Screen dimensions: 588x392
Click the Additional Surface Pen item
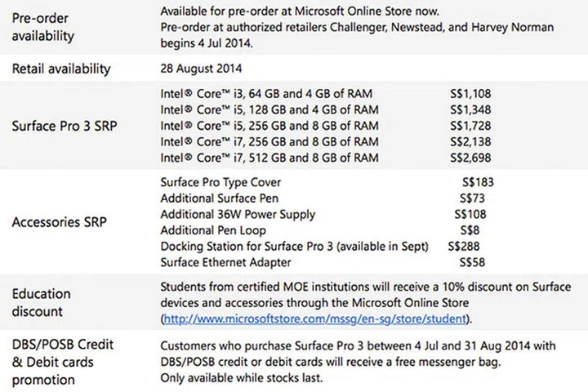220,198
